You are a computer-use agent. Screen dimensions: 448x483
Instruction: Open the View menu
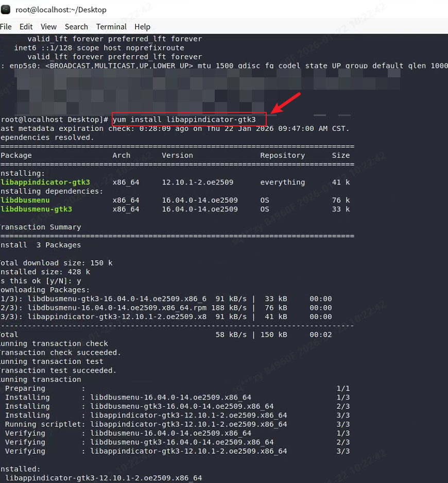pos(48,27)
